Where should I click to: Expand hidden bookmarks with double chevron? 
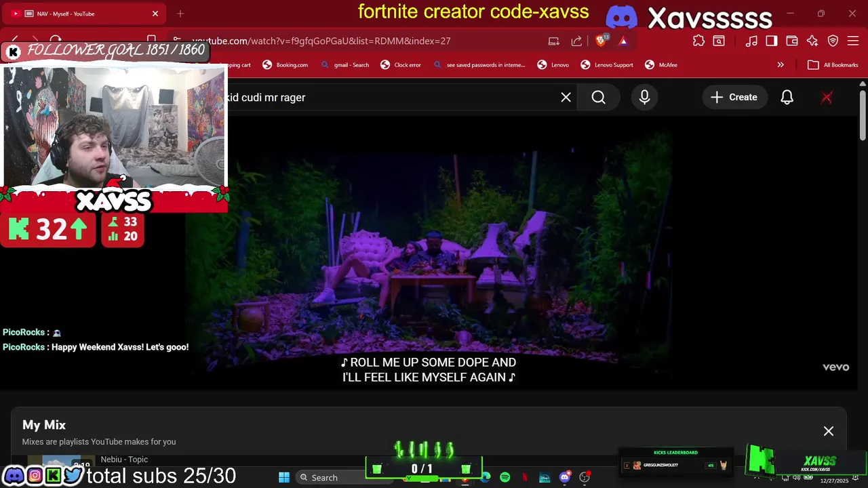(781, 65)
